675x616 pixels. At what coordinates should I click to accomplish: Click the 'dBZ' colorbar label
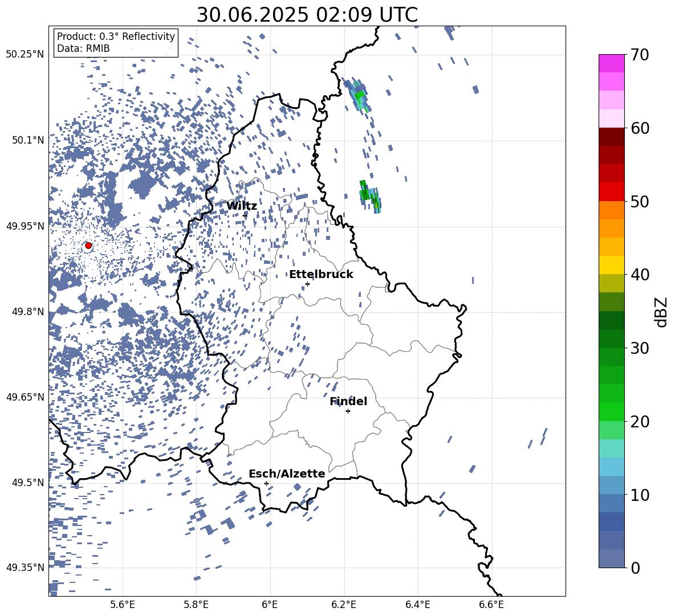pos(661,312)
